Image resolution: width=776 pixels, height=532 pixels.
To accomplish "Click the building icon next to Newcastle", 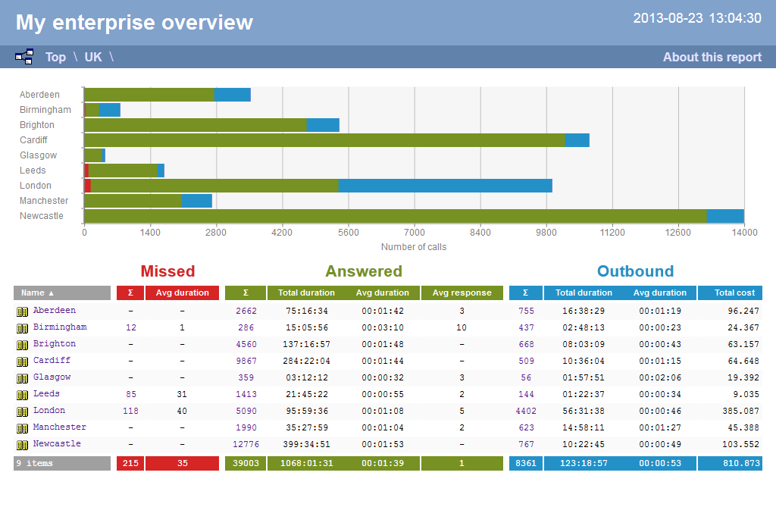I will click(x=23, y=443).
